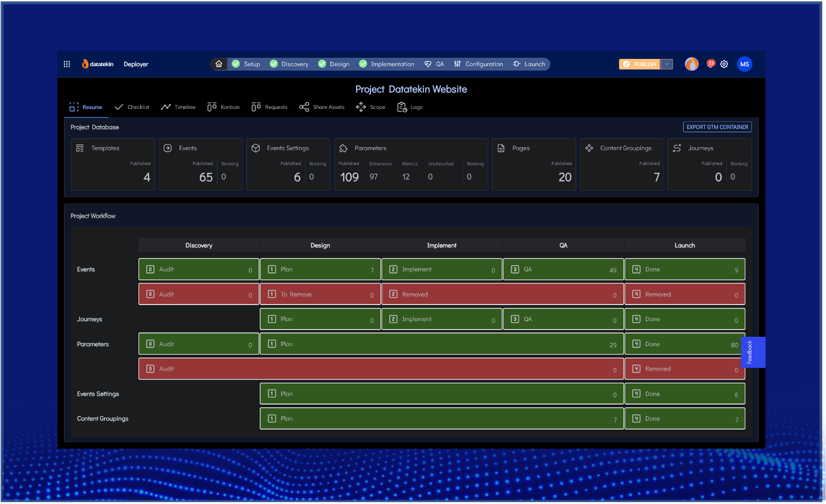
Task: Open Journeys QA cell
Action: click(563, 319)
